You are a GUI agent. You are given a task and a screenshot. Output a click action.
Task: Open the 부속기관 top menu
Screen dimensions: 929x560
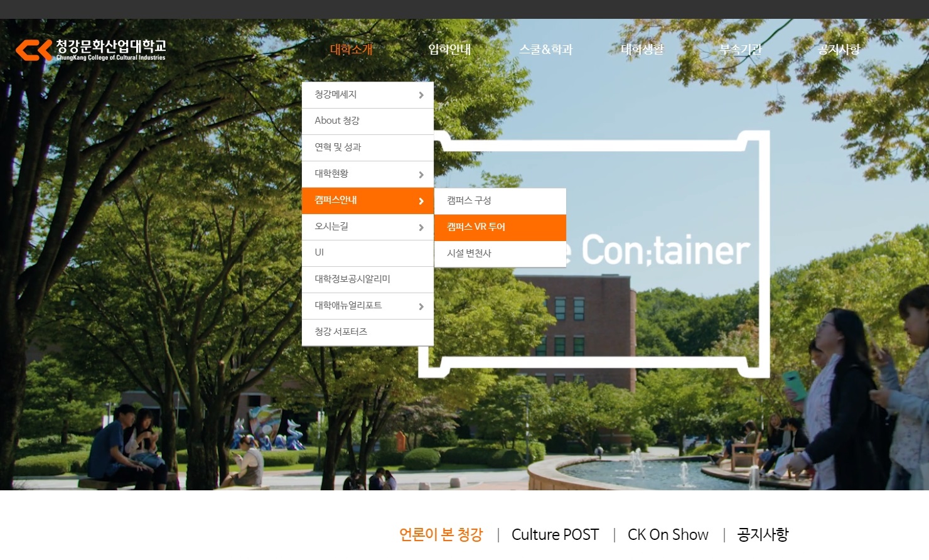[741, 49]
